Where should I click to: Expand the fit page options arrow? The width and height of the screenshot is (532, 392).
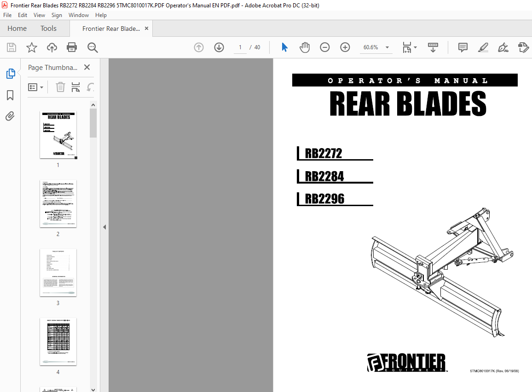click(415, 47)
